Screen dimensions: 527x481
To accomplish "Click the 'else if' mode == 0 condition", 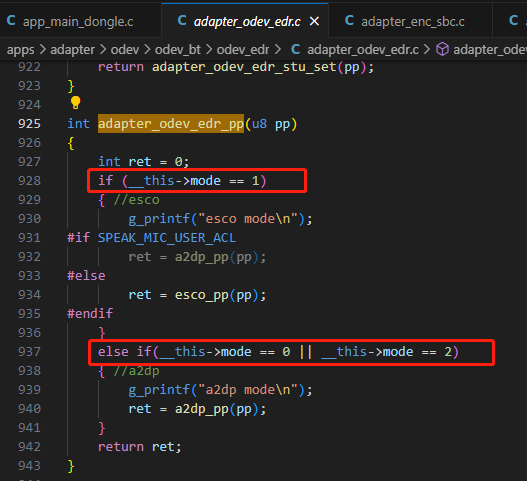I will point(278,352).
